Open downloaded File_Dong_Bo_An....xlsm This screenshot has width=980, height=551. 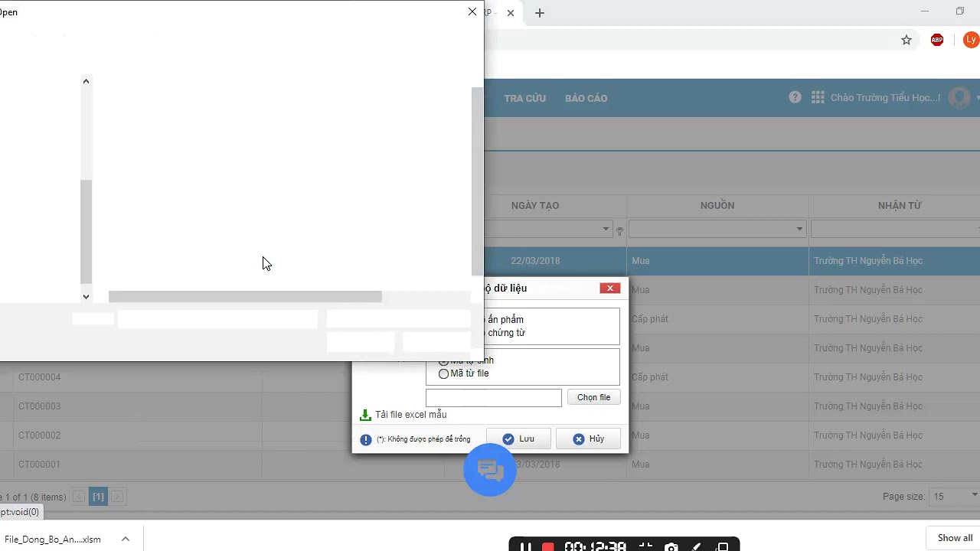tap(52, 540)
